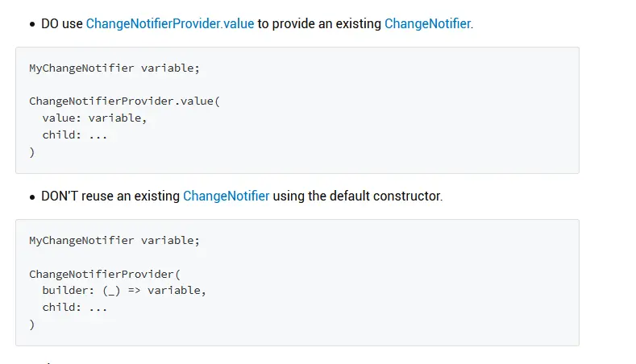Click the 'ChangeNotifierProvider.value(' code line
This screenshot has height=364, width=636.
124,101
